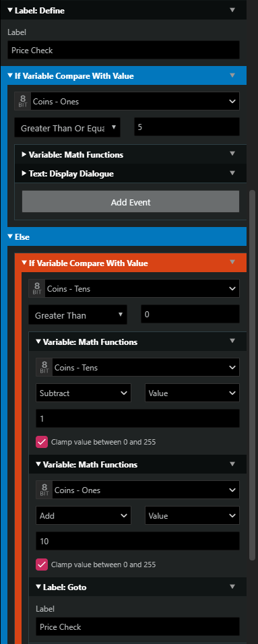Click the 8-bit icon in the Subtract math event
The height and width of the screenshot is (644, 258).
pos(44,367)
